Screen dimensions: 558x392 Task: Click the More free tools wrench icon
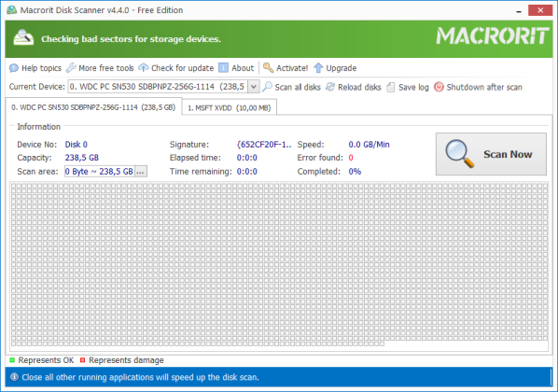click(71, 67)
